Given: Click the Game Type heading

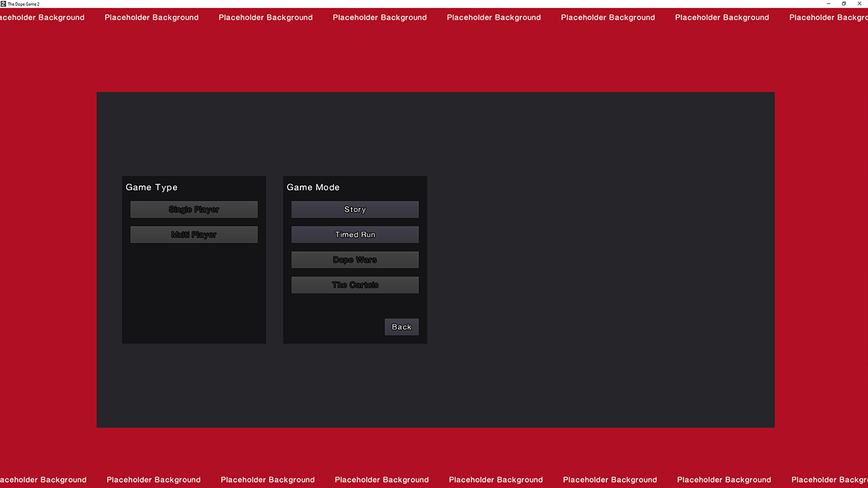Looking at the screenshot, I should pos(152,187).
